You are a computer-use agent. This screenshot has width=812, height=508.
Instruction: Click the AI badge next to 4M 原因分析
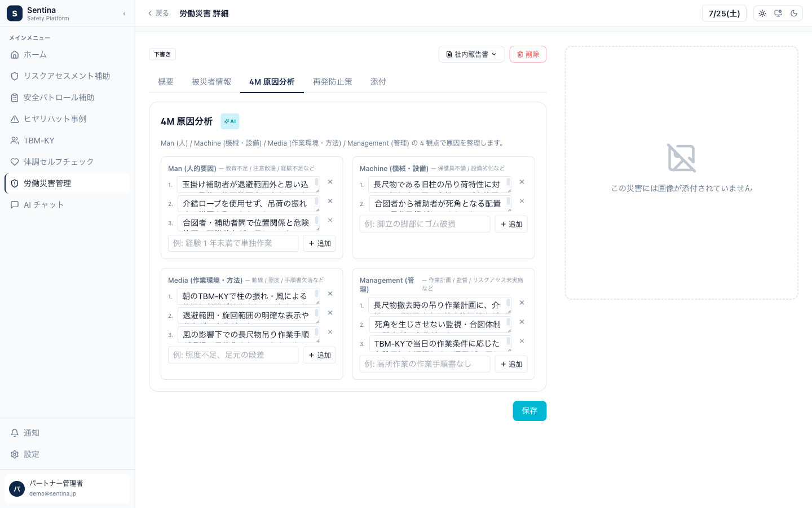pos(230,121)
